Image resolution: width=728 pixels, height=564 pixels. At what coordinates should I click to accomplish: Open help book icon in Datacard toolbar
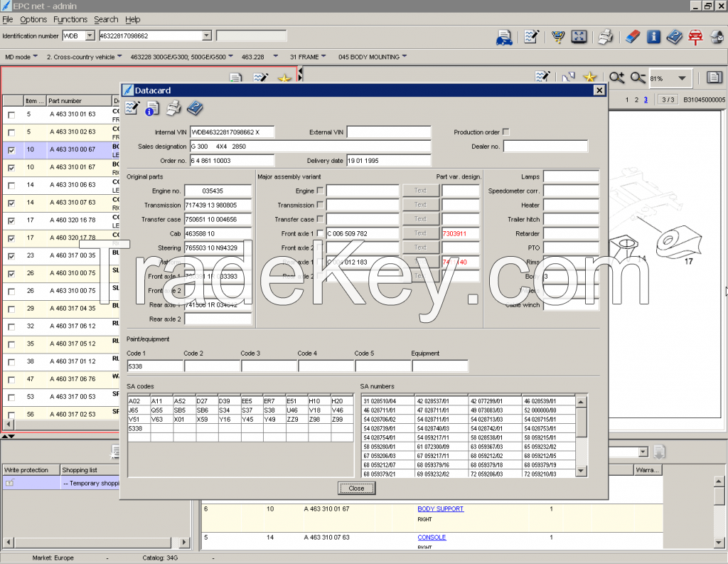tap(195, 108)
